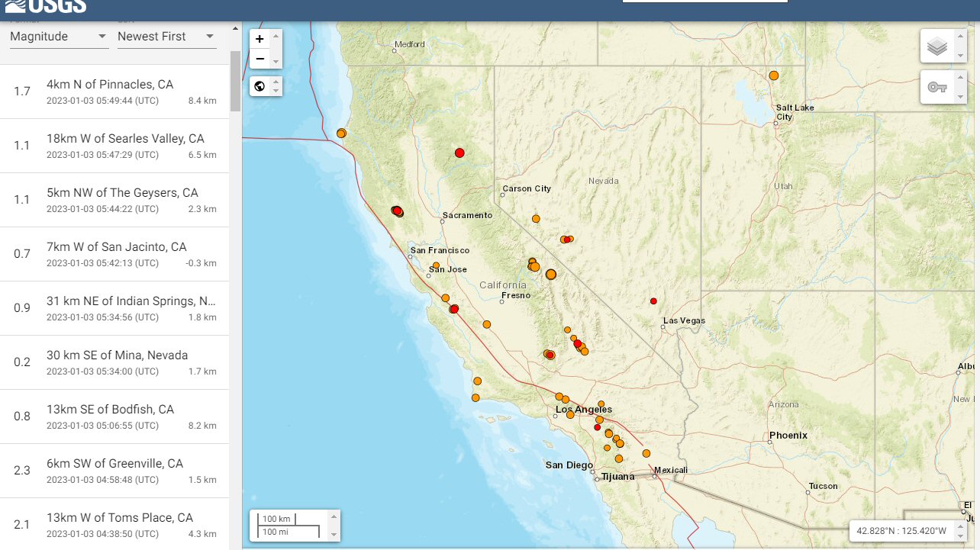Select the 4km N of Pinnacles, CA earthquake
The width and height of the screenshot is (980, 550).
click(x=114, y=92)
